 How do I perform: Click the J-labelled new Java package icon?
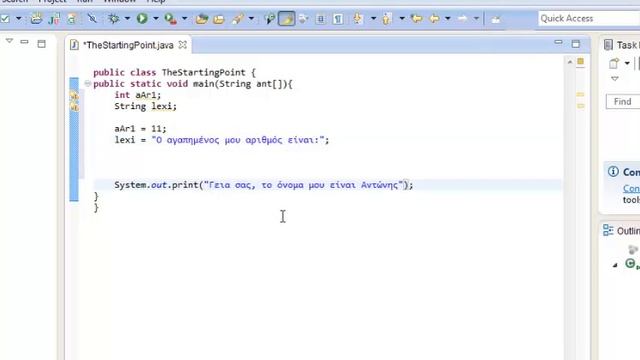(54, 18)
